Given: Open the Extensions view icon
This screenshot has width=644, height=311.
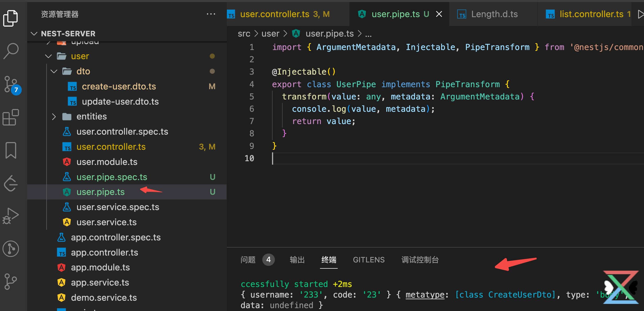Looking at the screenshot, I should pyautogui.click(x=11, y=117).
